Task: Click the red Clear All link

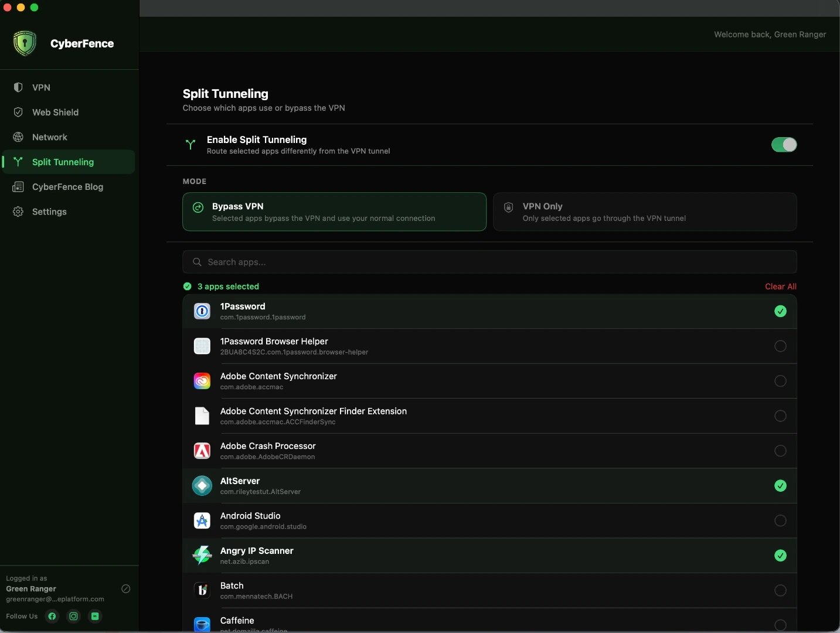Action: pos(781,287)
